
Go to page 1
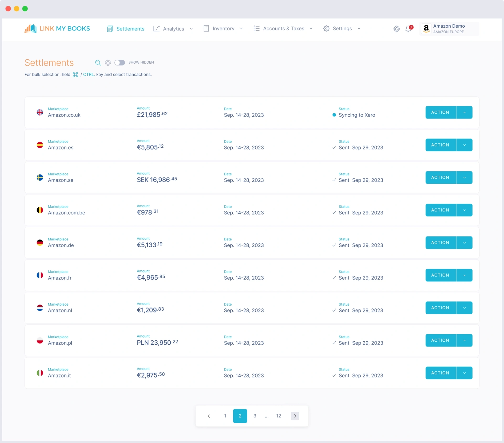point(225,416)
